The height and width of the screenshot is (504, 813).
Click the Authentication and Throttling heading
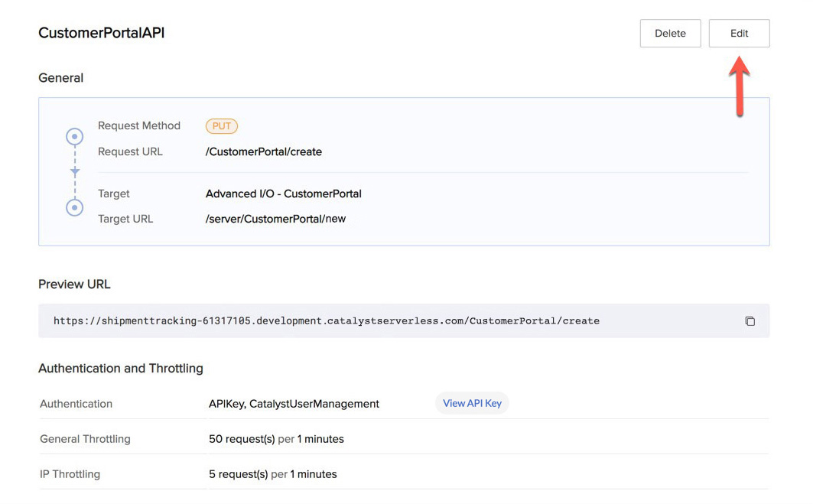tap(120, 368)
